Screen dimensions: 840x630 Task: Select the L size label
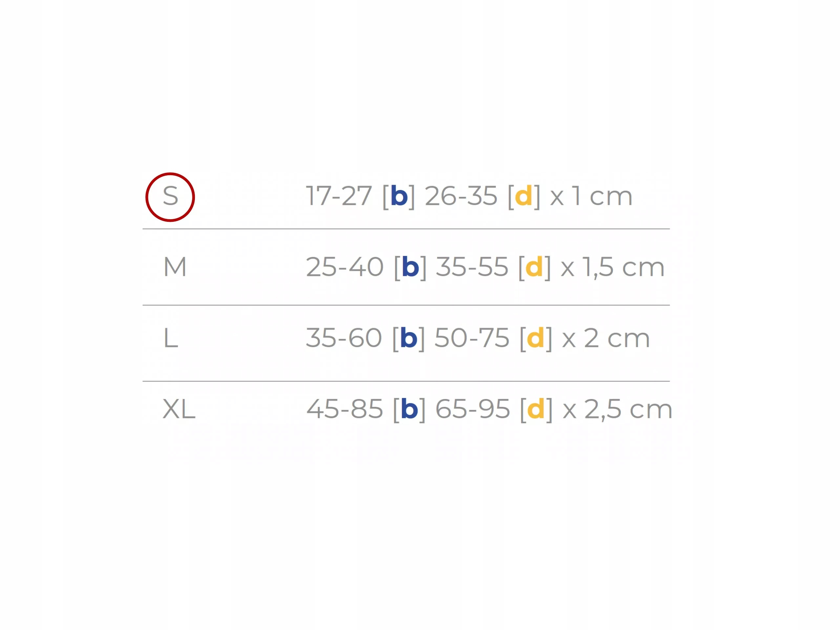pos(171,338)
